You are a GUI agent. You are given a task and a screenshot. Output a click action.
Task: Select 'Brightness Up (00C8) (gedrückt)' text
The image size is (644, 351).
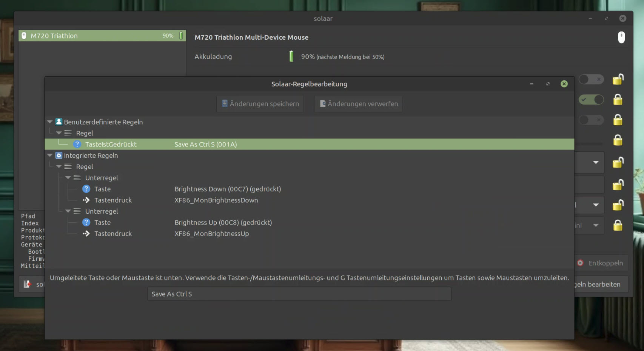[x=223, y=223]
